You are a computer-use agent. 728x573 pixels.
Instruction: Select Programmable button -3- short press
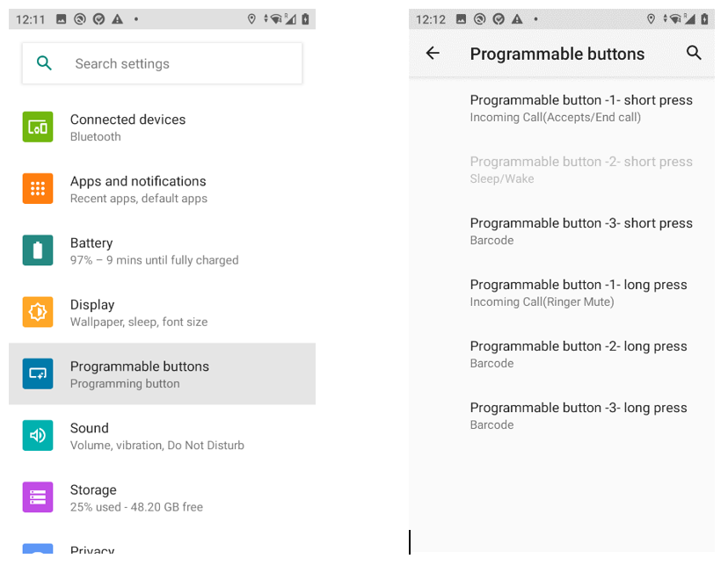562,231
